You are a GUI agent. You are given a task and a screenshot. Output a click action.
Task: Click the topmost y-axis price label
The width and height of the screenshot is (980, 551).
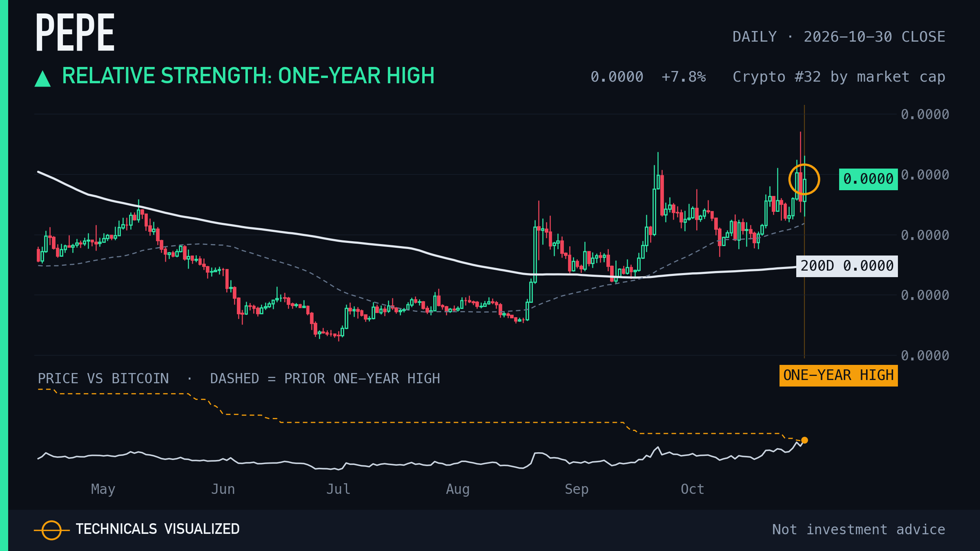click(x=925, y=114)
